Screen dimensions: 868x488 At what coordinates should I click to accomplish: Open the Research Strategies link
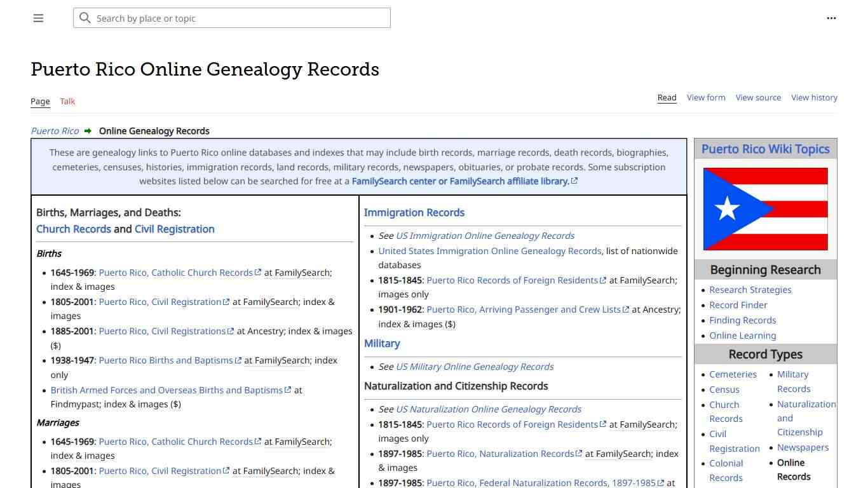750,289
